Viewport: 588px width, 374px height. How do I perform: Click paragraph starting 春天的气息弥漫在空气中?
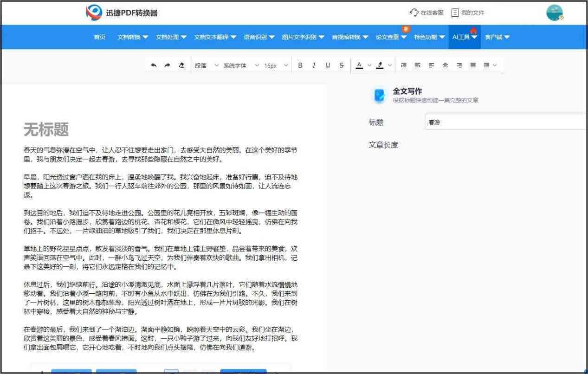tap(161, 155)
